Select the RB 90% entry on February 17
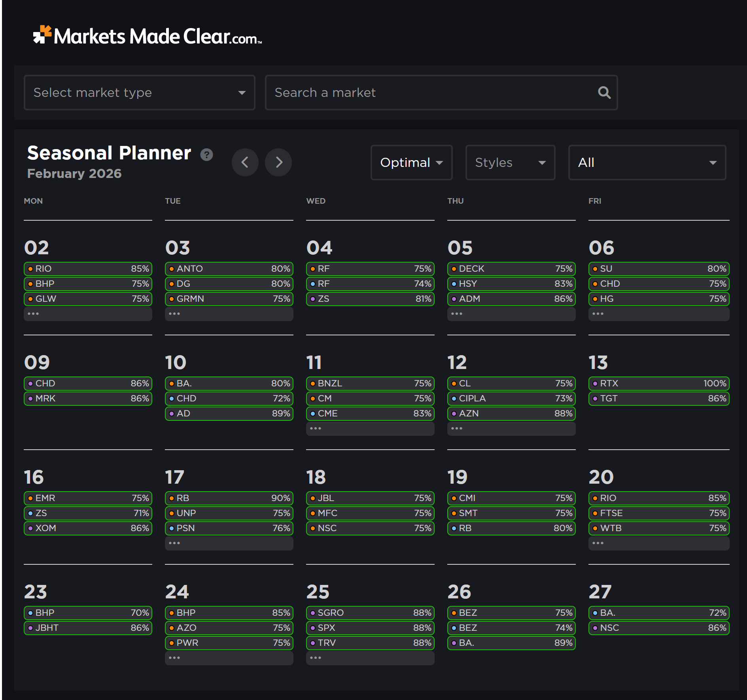 click(229, 498)
